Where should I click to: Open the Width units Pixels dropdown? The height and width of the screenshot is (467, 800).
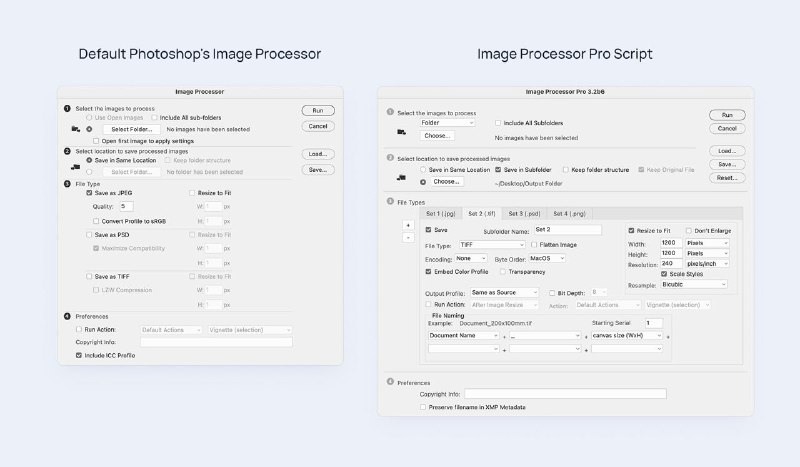coord(707,243)
